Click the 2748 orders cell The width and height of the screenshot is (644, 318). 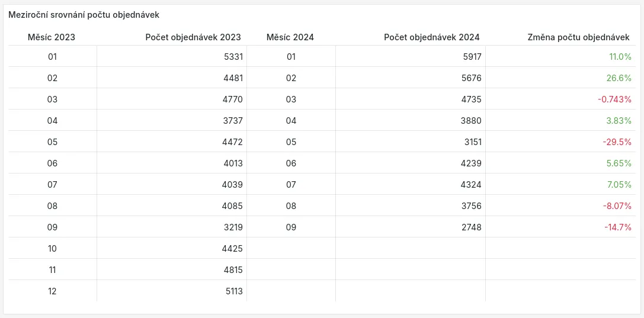pyautogui.click(x=472, y=227)
